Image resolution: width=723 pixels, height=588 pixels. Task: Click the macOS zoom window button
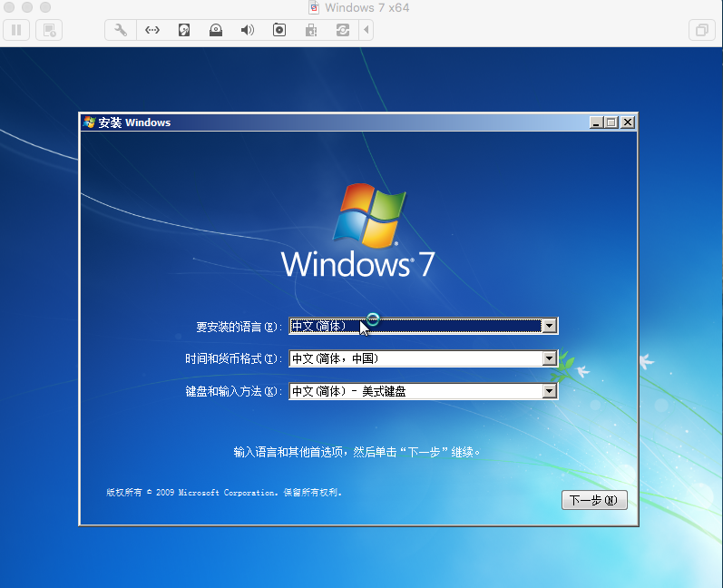tap(45, 7)
